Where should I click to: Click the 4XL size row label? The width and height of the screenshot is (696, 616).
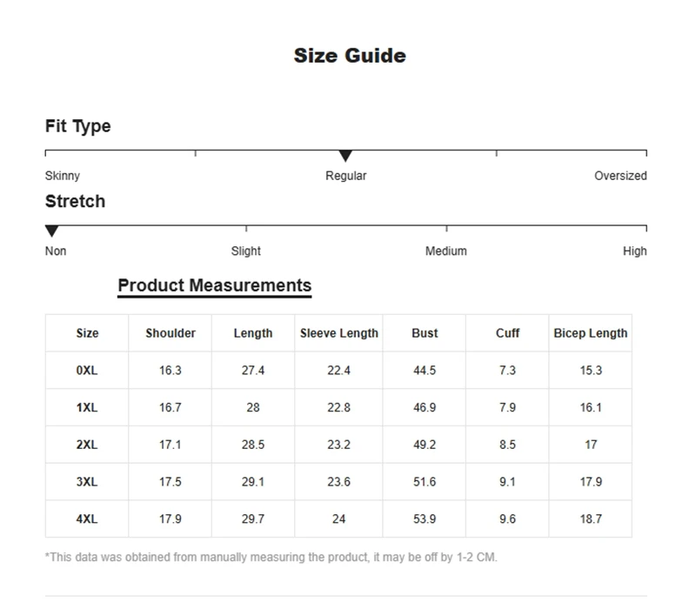point(87,519)
